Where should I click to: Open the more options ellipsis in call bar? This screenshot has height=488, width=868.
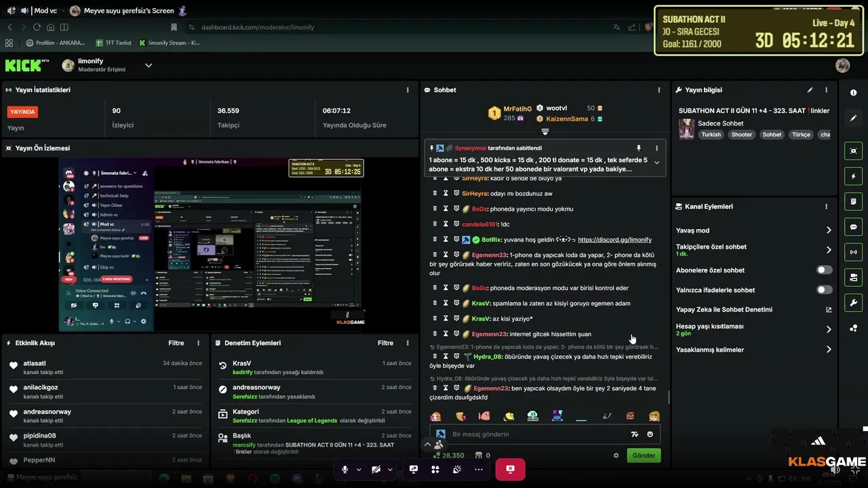point(479,469)
